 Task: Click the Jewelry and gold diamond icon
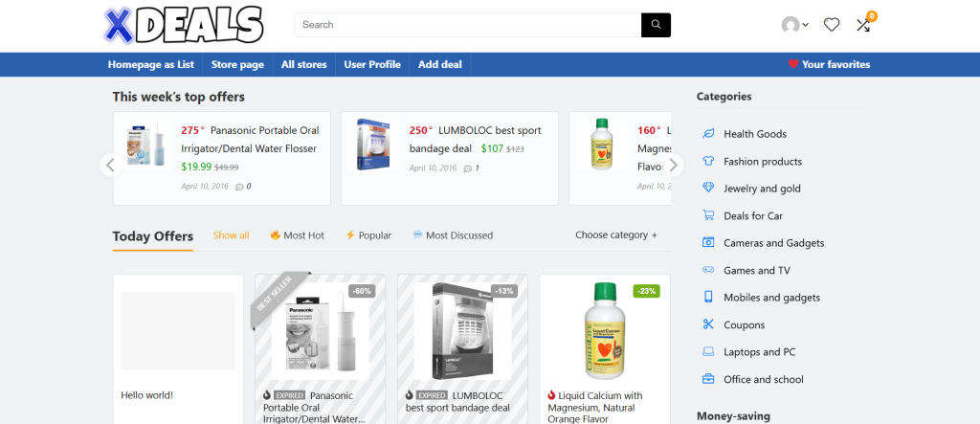coord(708,189)
